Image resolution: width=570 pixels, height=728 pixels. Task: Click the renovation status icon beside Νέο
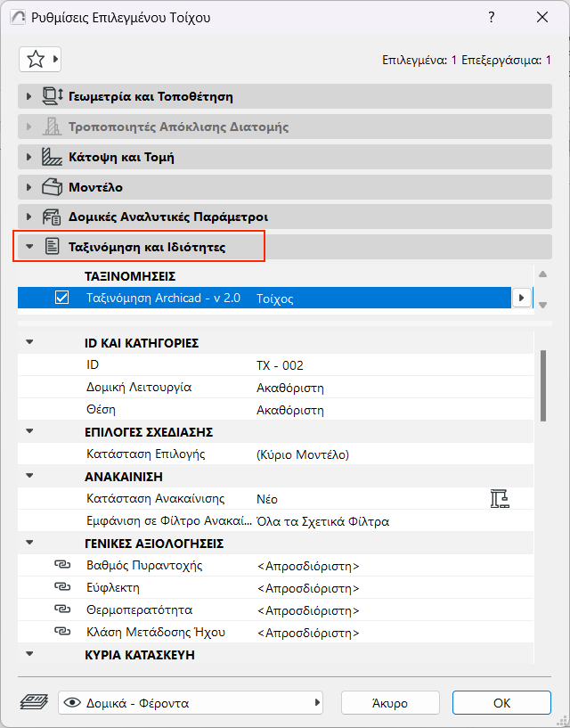click(x=500, y=499)
